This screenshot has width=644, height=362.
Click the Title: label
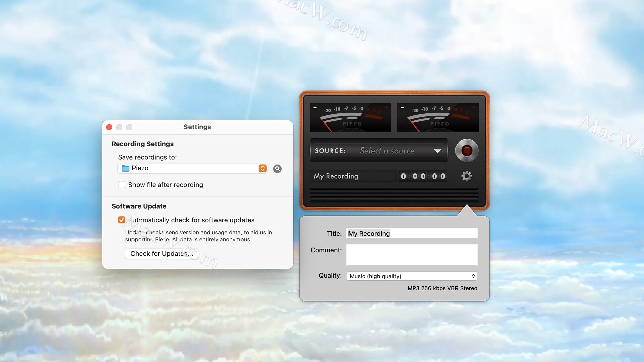[x=334, y=234]
